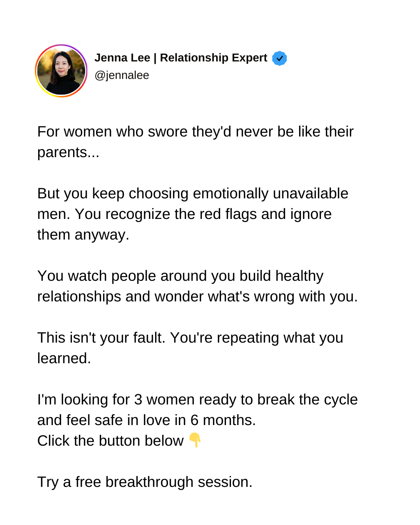Click the word "learned."
Image resolution: width=420 pixels, height=525 pixels.
click(x=64, y=359)
